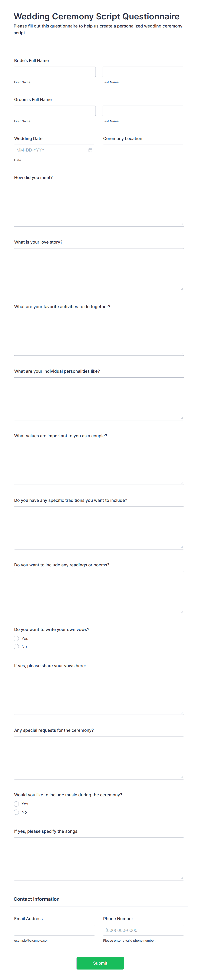The height and width of the screenshot is (980, 198).
Task: Click the song specification text area
Action: point(98,859)
